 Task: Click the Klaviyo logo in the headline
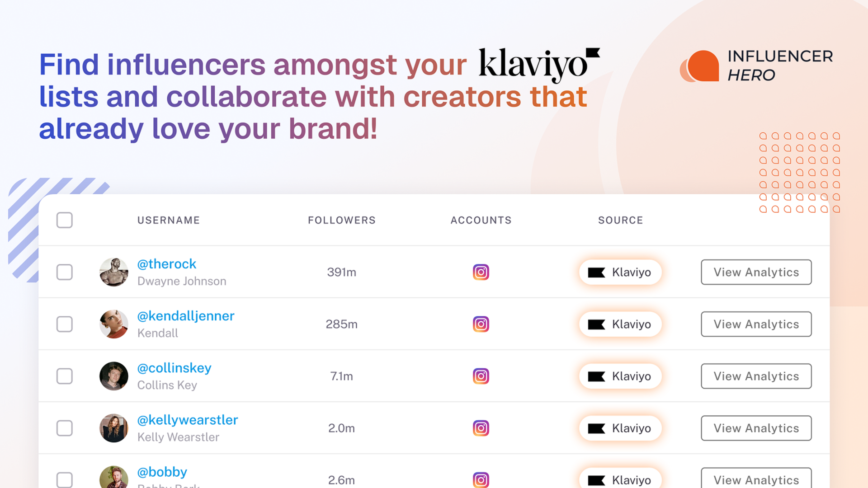538,65
